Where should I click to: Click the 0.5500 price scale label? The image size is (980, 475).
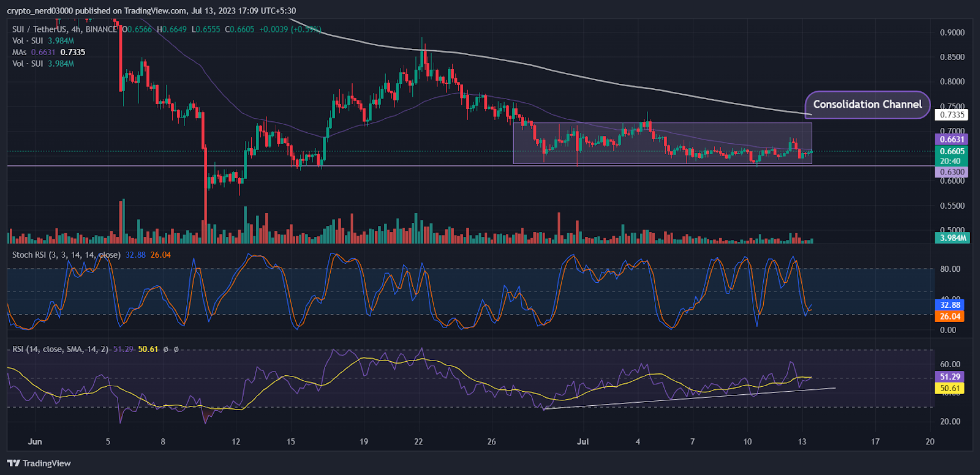(952, 206)
